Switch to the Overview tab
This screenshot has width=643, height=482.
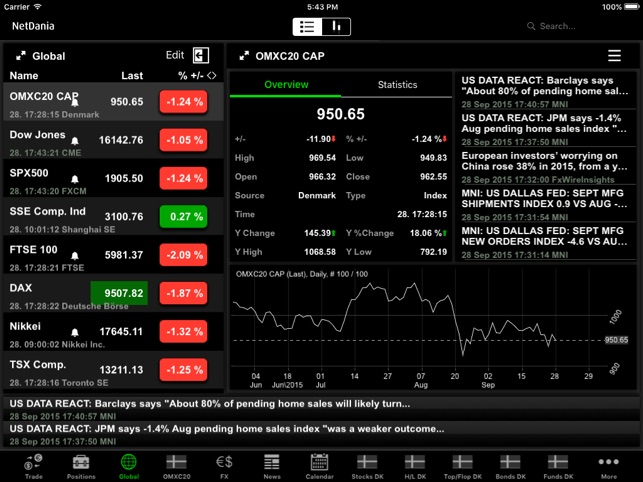pos(286,85)
